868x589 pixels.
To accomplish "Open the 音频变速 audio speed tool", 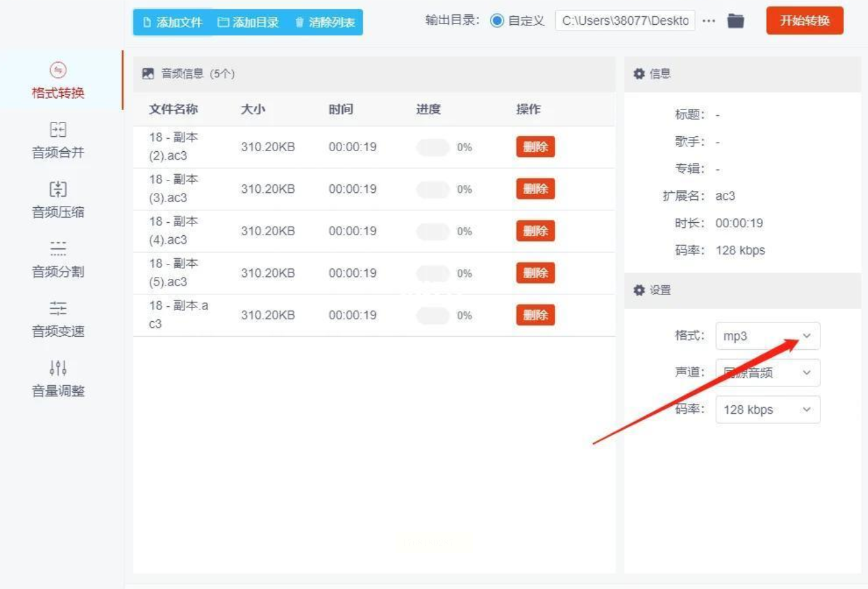I will (58, 308).
